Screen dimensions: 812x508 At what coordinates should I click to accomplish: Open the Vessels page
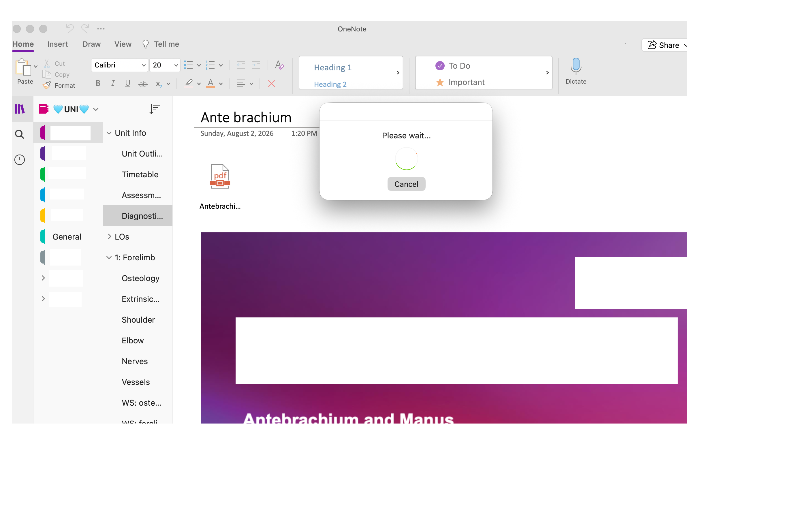[x=138, y=382]
